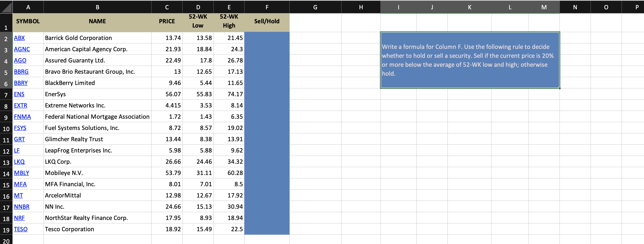
Task: Open the ENS ticker link
Action: point(19,94)
